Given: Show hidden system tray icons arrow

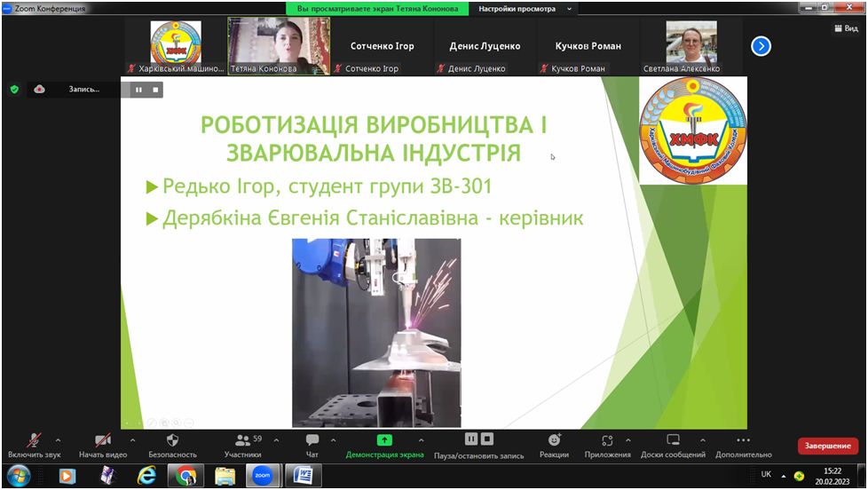Looking at the screenshot, I should [784, 476].
